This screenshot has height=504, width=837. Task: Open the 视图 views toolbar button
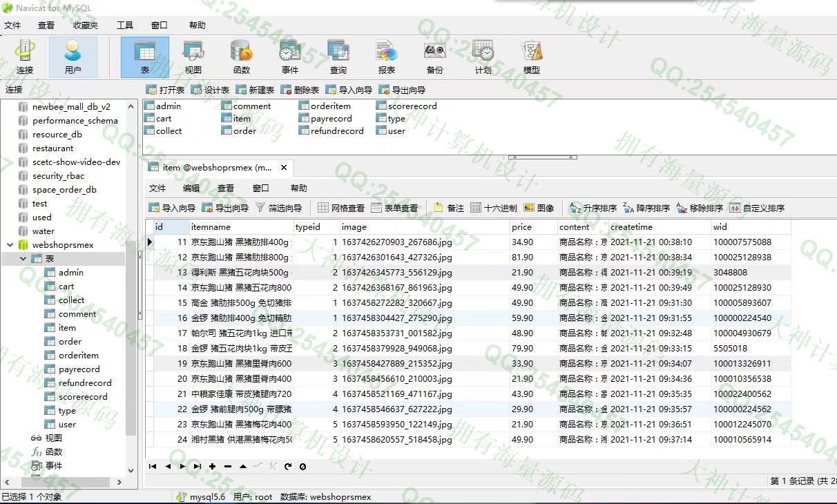pyautogui.click(x=193, y=57)
